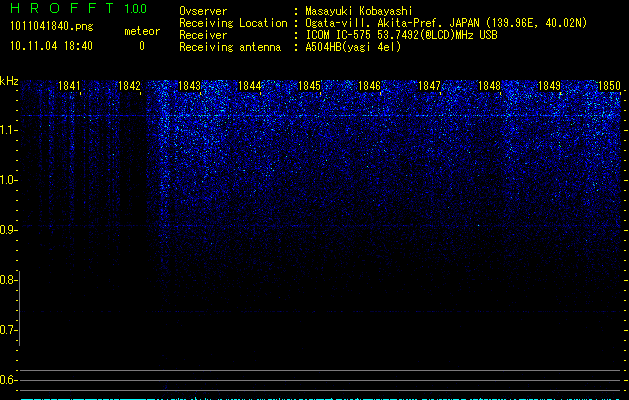This screenshot has width=629, height=400.
Task: Click the 1845 time marker
Action: coord(309,86)
